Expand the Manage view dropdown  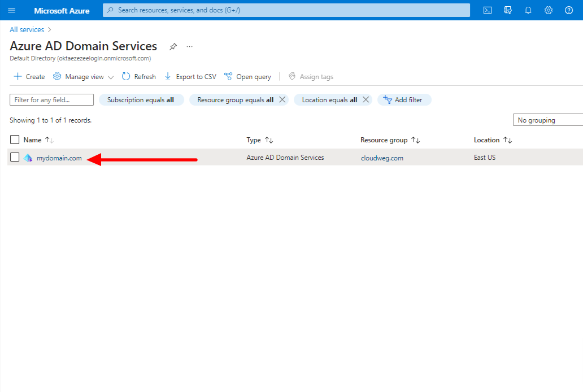pos(83,77)
